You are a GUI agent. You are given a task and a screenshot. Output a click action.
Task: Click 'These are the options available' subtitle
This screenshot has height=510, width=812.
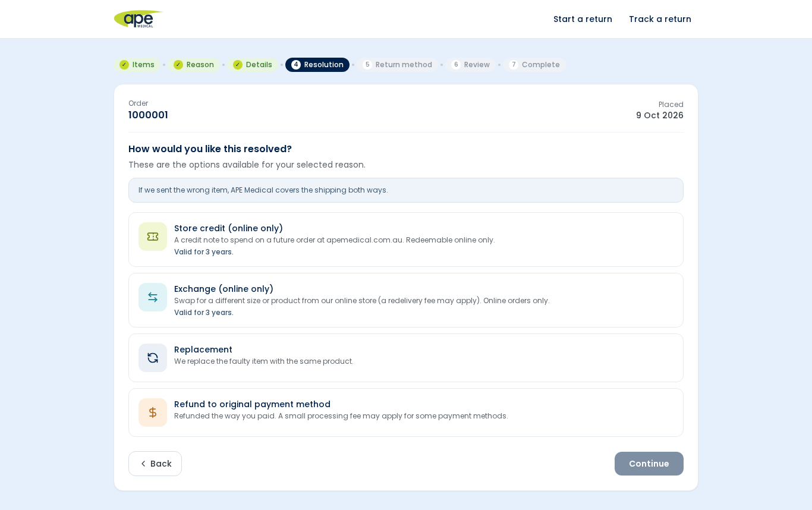click(x=247, y=165)
